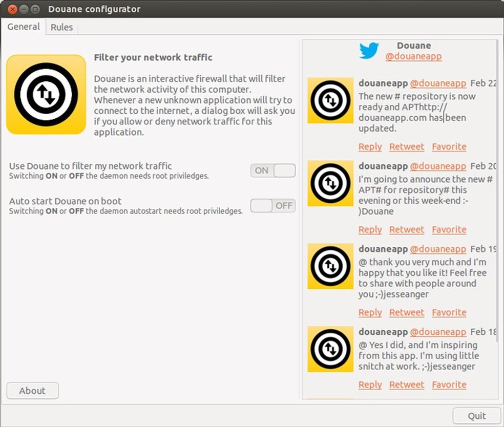The width and height of the screenshot is (504, 427).
Task: Toggle the Douane network filter switch
Action: tap(273, 170)
